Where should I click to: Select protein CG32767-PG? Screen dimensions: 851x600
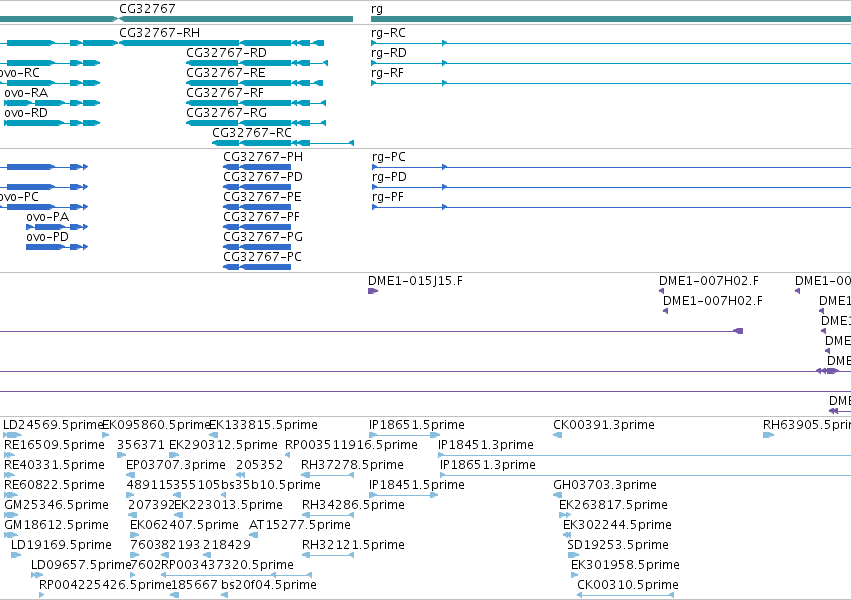click(x=257, y=247)
